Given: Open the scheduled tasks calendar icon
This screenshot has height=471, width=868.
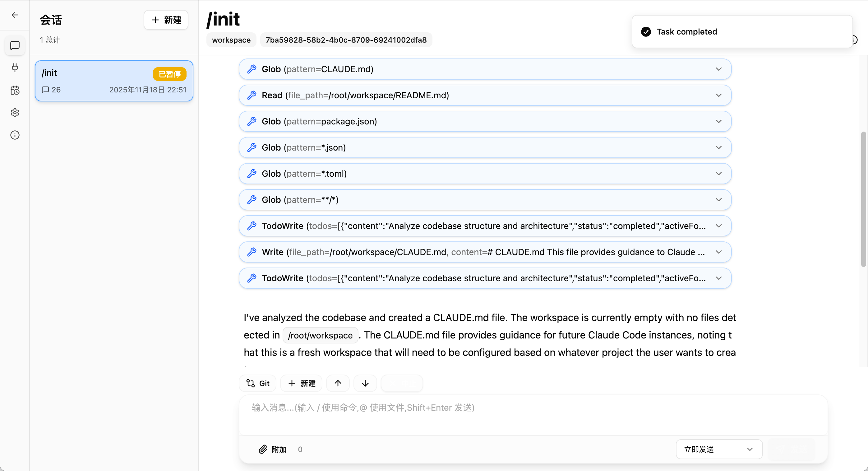Looking at the screenshot, I should pos(15,90).
